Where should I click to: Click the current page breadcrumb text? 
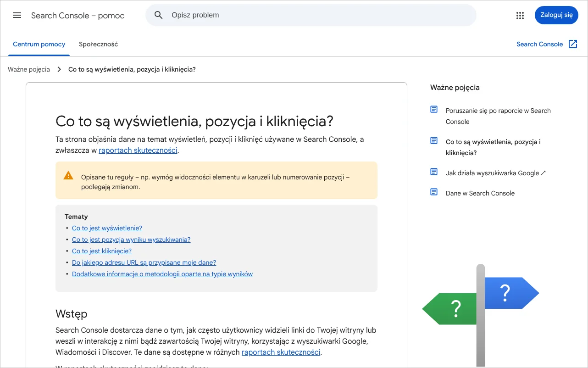(132, 70)
